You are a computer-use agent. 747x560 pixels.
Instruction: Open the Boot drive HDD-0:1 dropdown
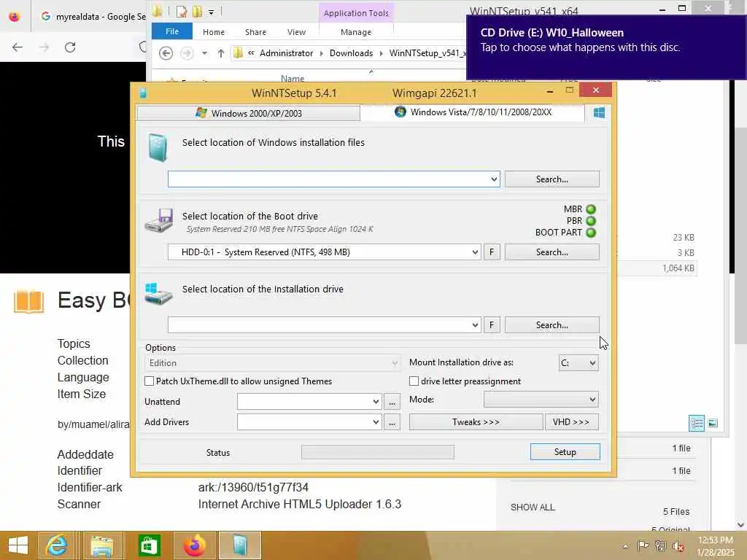coord(475,252)
